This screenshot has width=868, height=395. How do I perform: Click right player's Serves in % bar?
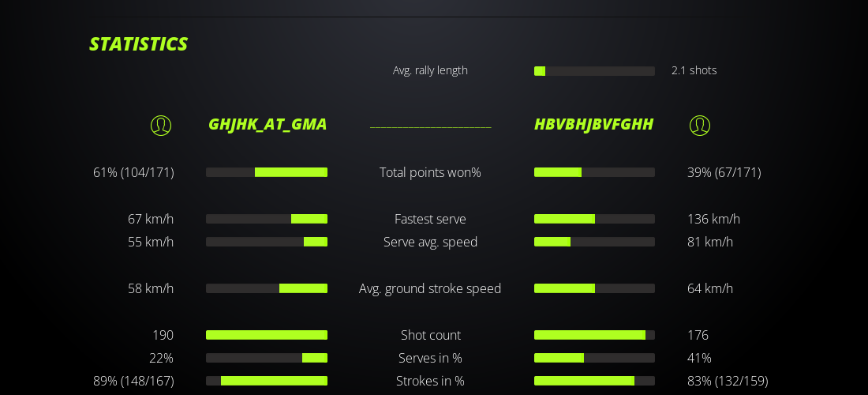(x=594, y=358)
